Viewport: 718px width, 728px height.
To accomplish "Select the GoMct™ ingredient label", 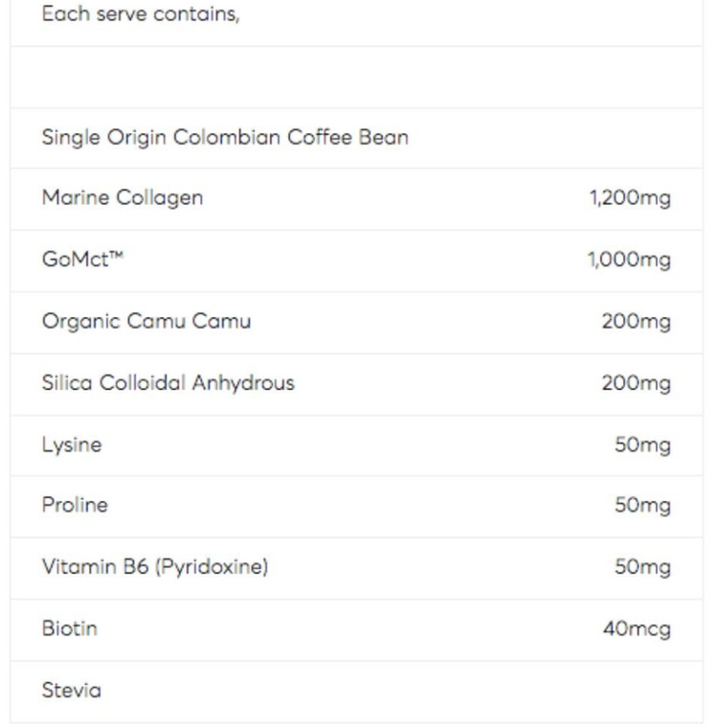I will point(82,260).
